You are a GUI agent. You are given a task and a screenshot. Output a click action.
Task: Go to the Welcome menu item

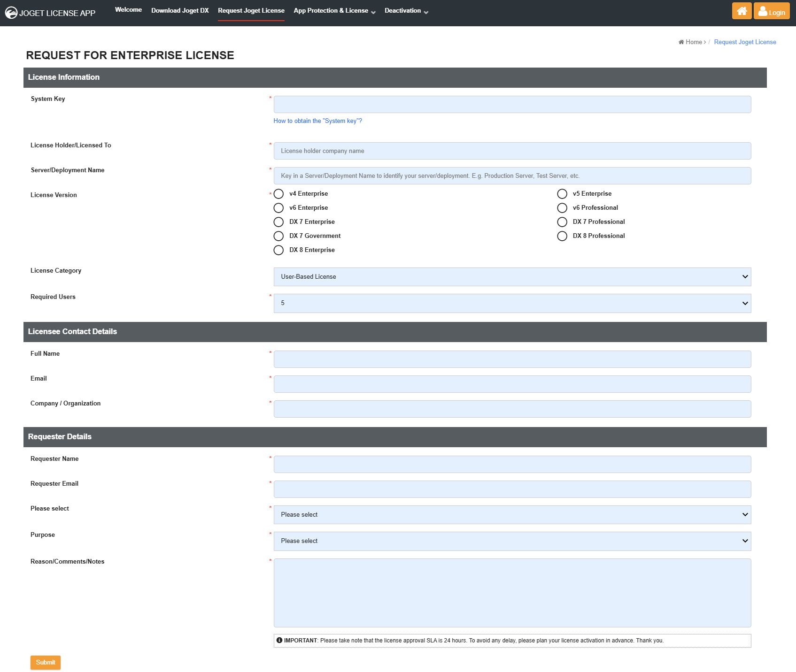[128, 10]
